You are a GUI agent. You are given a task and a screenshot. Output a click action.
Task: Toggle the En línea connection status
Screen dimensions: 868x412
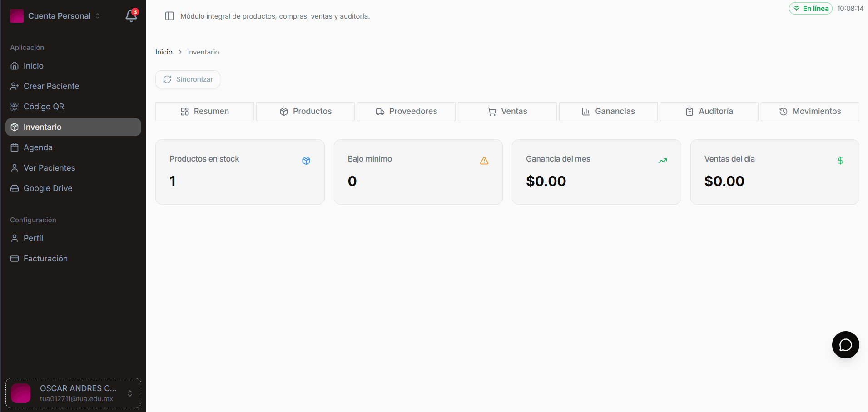(x=810, y=8)
